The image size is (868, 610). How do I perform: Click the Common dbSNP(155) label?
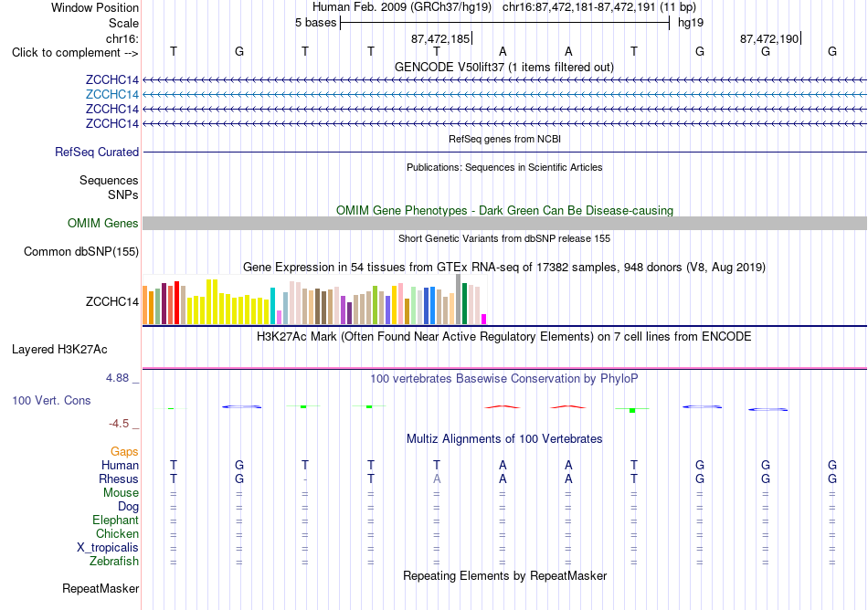[81, 252]
